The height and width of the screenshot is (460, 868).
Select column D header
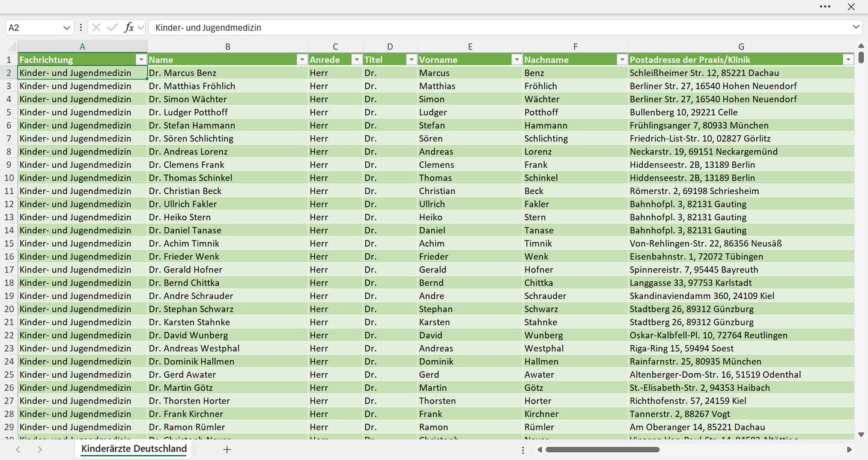(x=390, y=46)
